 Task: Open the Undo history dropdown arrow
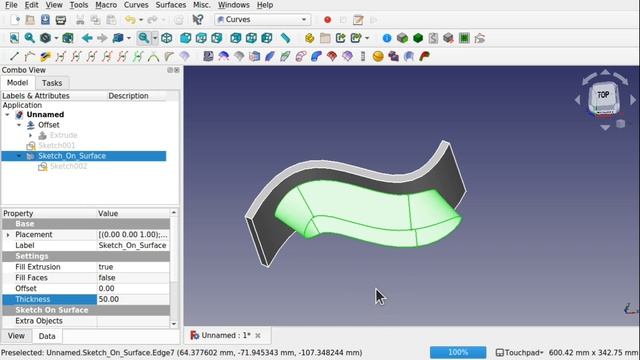point(141,20)
